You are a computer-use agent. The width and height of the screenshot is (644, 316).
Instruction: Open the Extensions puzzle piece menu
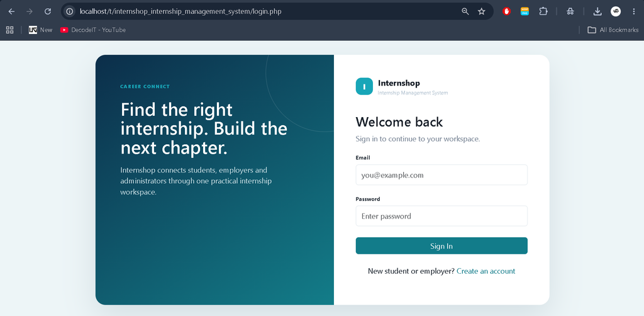coord(543,11)
